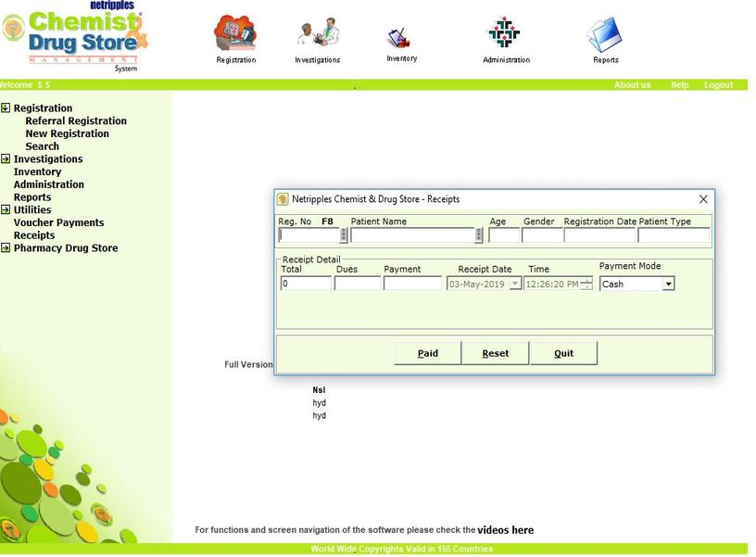Expand the Utilities tree node
Image resolution: width=756 pixels, height=557 pixels.
tap(6, 209)
